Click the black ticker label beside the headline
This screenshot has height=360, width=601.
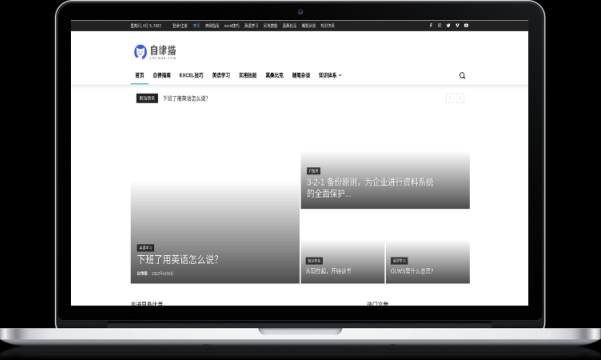(147, 99)
